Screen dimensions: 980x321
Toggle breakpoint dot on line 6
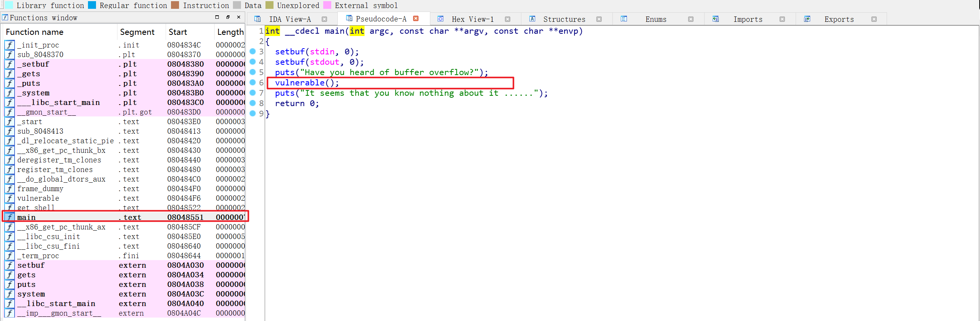point(252,82)
